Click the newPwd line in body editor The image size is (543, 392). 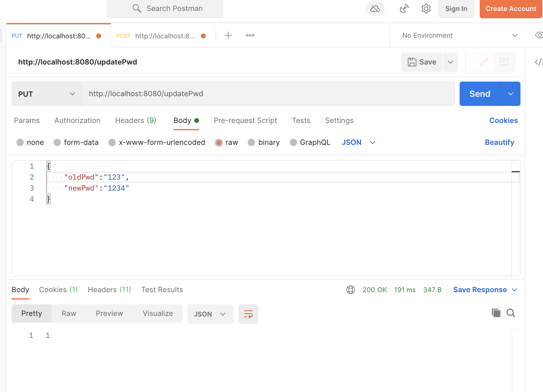pyautogui.click(x=279, y=188)
